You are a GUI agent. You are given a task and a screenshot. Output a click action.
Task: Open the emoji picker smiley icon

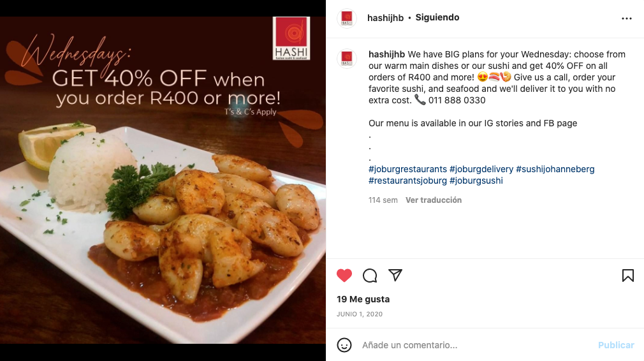344,345
